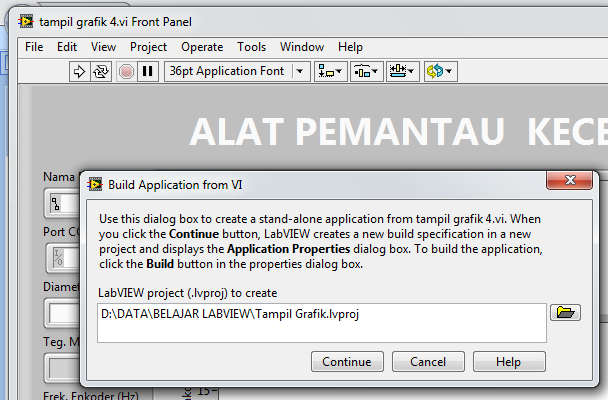Open the View menu
This screenshot has width=608, height=400.
pyautogui.click(x=103, y=47)
